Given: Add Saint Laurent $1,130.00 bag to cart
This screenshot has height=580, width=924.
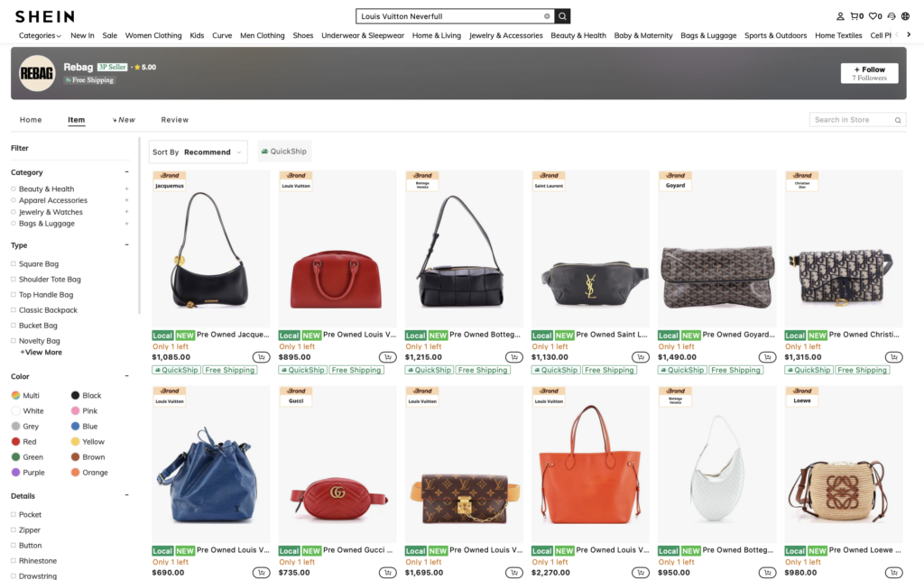Looking at the screenshot, I should coord(641,357).
